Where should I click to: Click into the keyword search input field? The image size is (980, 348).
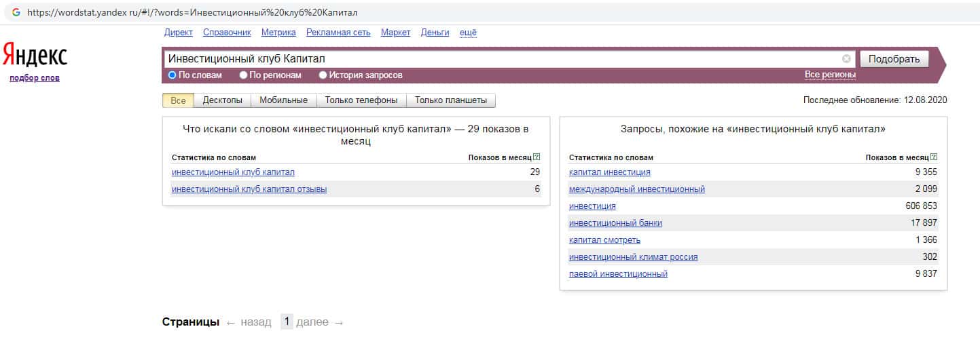tap(503, 59)
